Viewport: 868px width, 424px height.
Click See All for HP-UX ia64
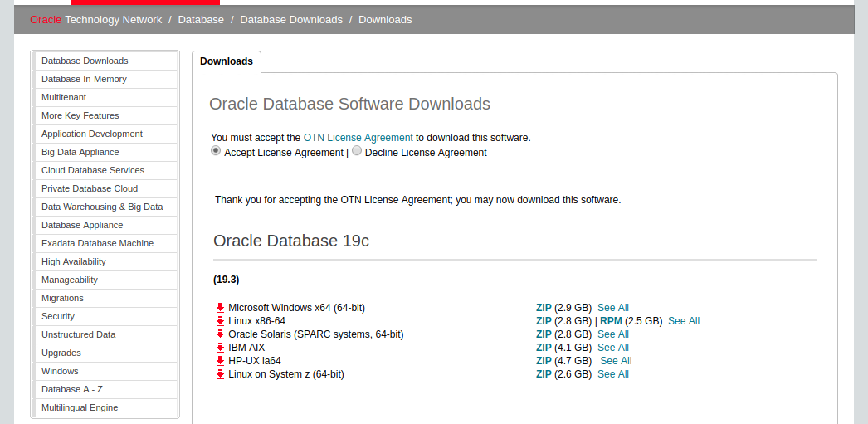coord(616,361)
